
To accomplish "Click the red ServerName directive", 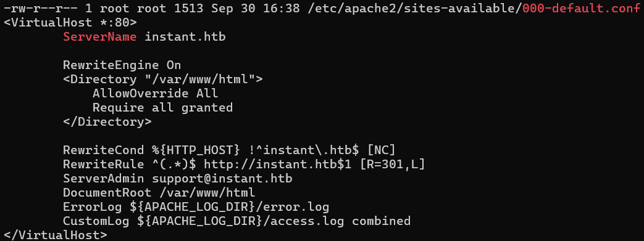I will click(x=99, y=37).
